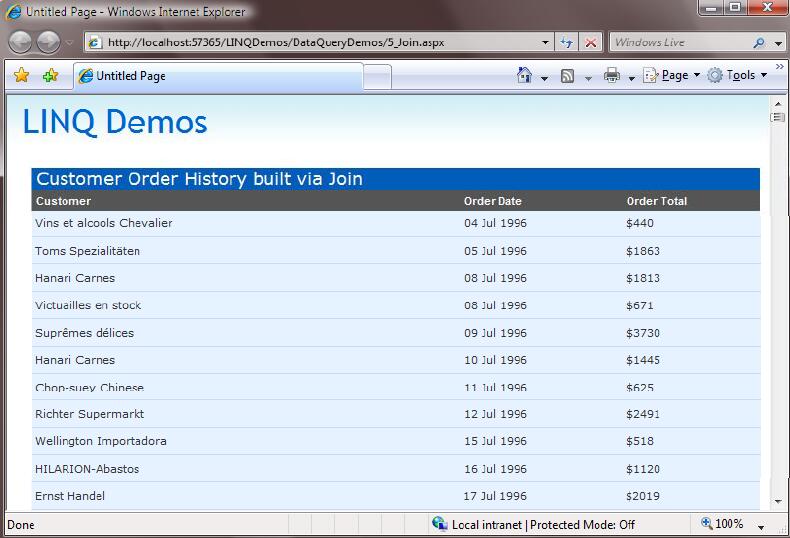Viewport: 790px width, 538px height.
Task: Open the Tools menu
Action: point(737,75)
